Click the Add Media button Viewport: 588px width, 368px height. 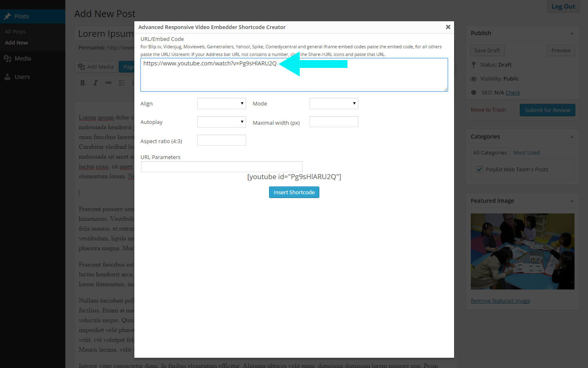(96, 67)
